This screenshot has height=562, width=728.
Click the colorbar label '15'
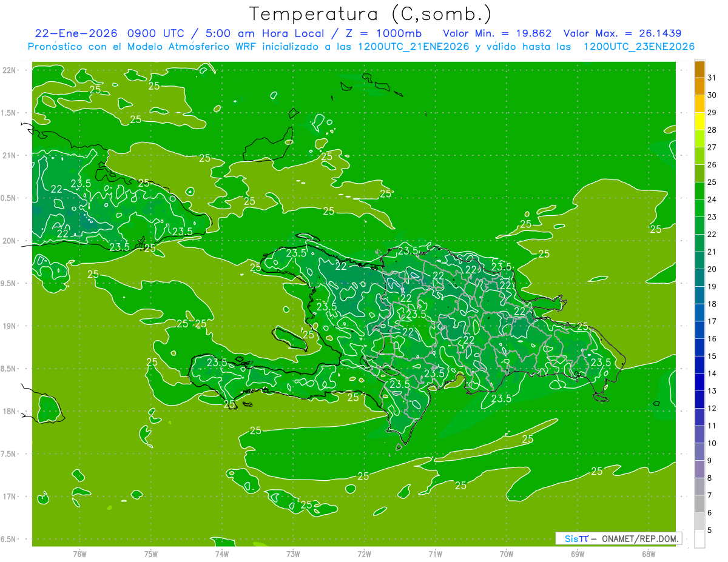pos(712,356)
